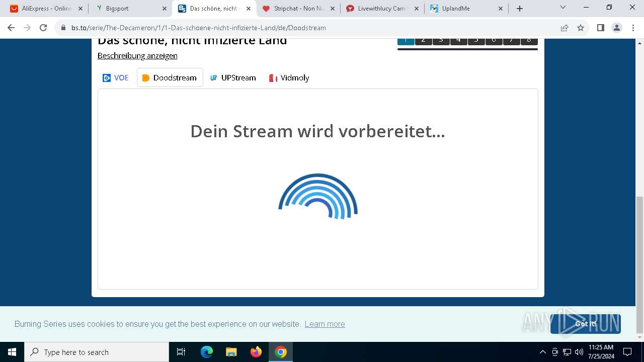
Task: Open the Chrome three-dot menu
Action: point(632,28)
